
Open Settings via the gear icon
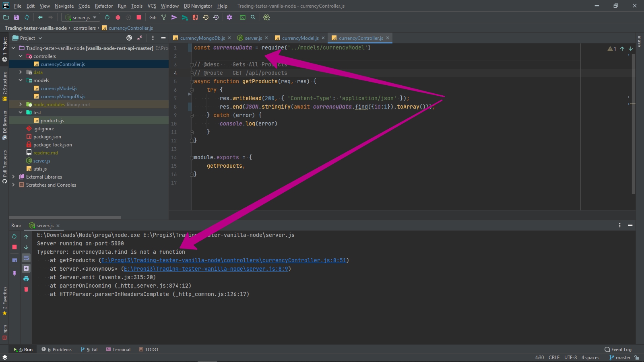[x=229, y=17]
